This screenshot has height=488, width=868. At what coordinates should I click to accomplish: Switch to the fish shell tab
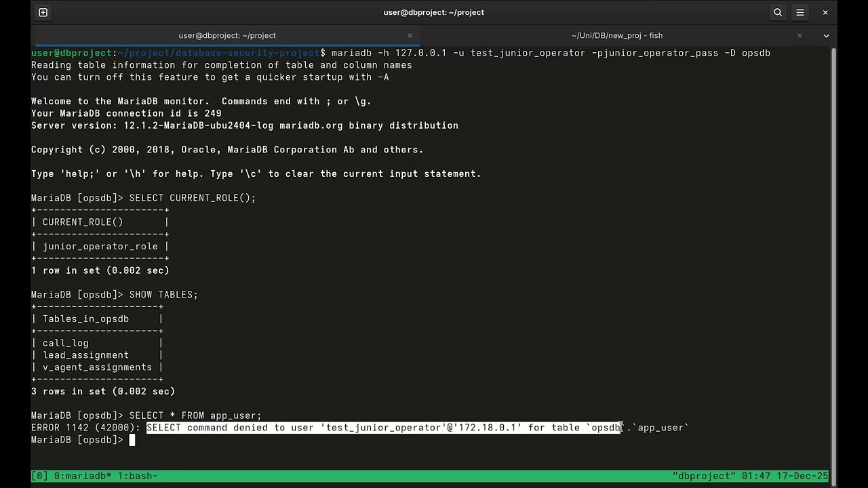(617, 35)
